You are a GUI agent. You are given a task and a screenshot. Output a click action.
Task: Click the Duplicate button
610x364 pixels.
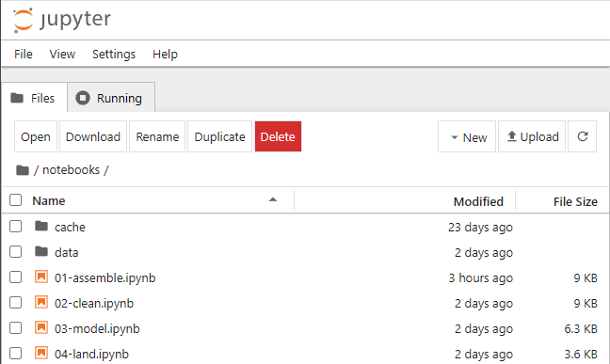tap(219, 136)
